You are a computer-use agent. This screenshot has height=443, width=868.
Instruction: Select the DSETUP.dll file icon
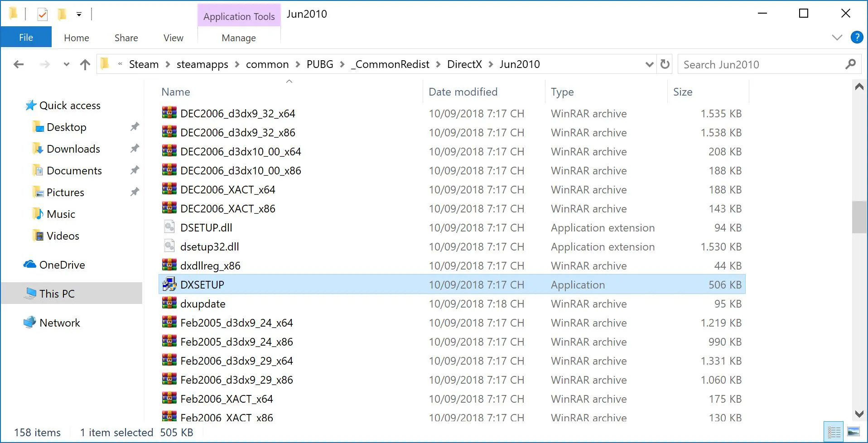tap(169, 227)
